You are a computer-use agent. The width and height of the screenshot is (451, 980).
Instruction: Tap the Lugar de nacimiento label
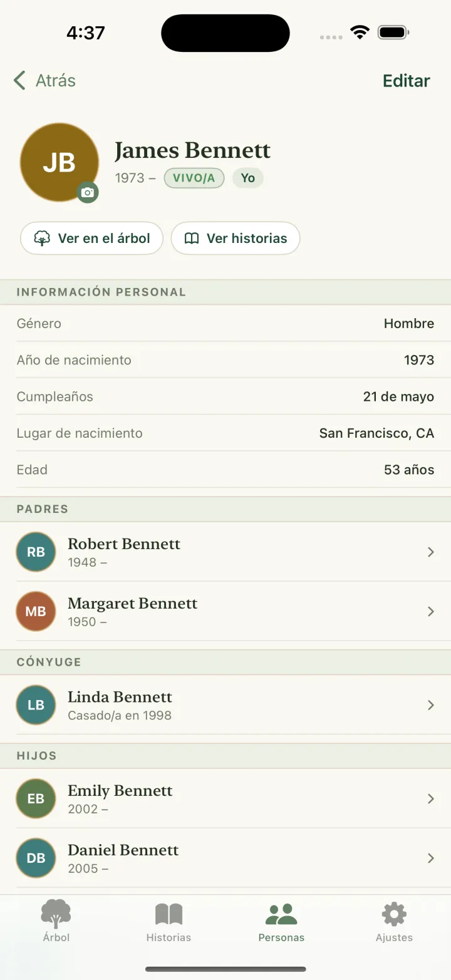(80, 433)
